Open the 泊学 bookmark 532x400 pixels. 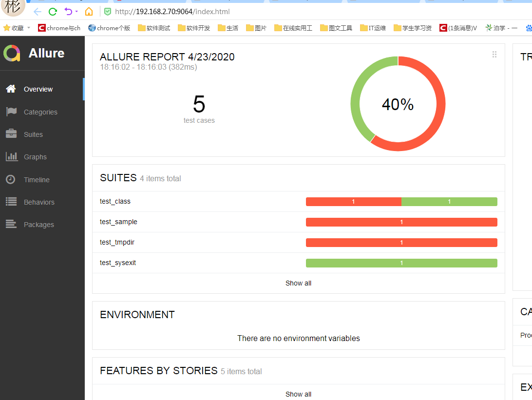click(501, 28)
